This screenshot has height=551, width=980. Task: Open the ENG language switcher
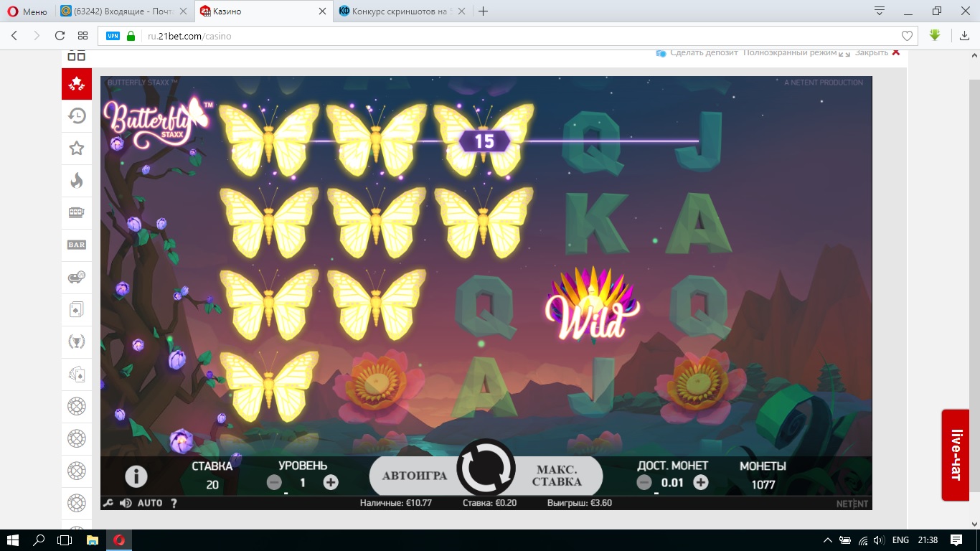point(901,540)
